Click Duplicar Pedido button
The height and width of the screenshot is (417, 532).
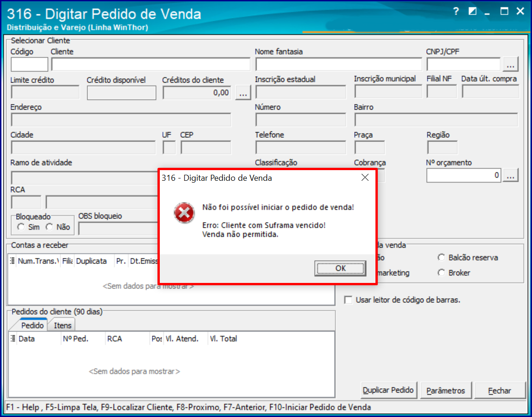(x=388, y=390)
